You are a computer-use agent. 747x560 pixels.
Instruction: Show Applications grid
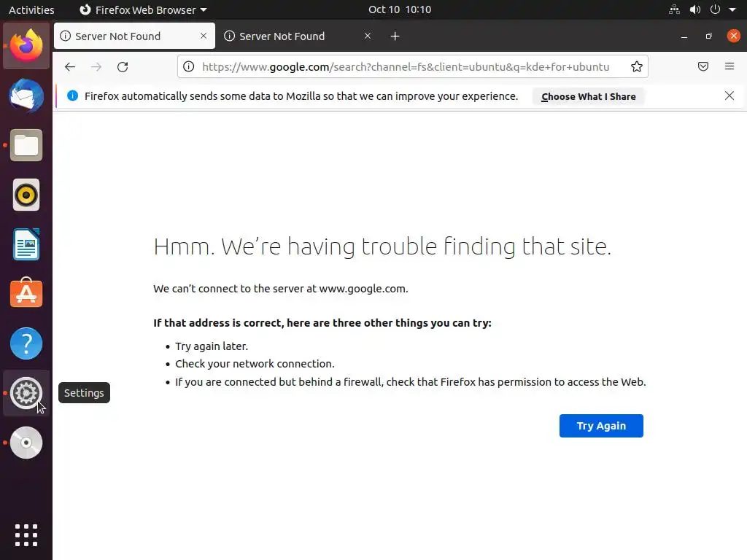26,534
